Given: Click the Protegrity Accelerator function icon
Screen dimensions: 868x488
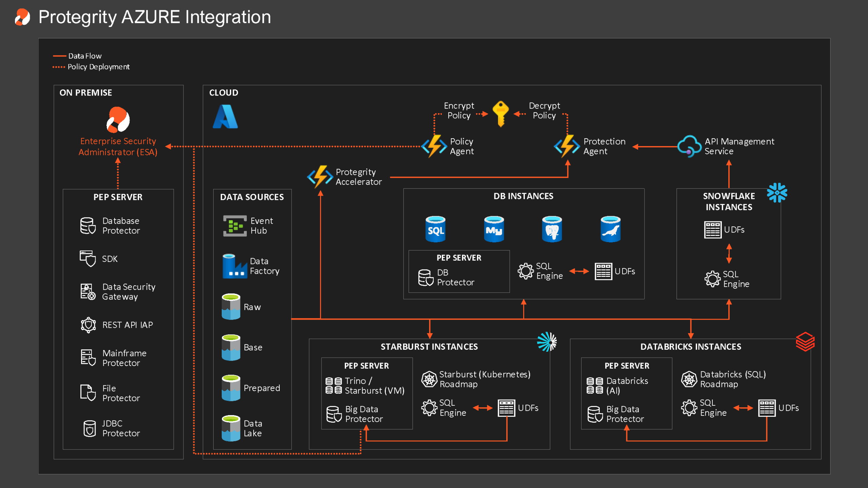Looking at the screenshot, I should 320,177.
